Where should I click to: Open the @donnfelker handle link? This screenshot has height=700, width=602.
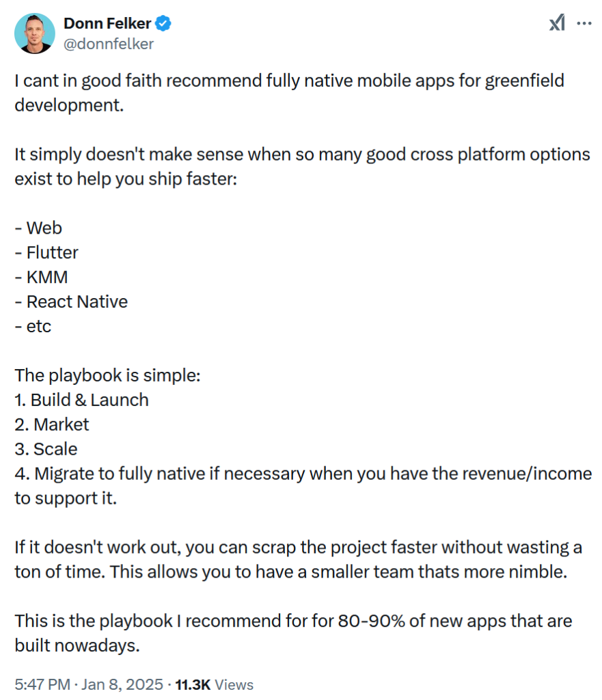109,44
